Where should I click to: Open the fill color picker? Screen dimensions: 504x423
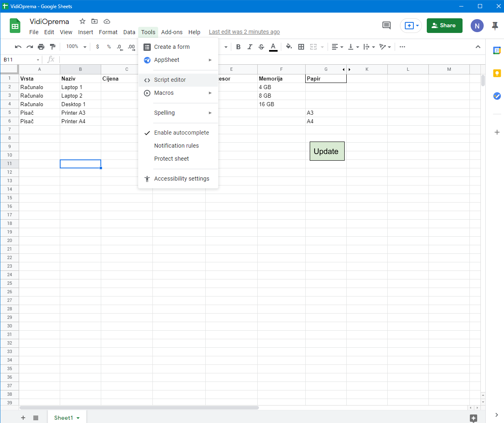coord(289,47)
